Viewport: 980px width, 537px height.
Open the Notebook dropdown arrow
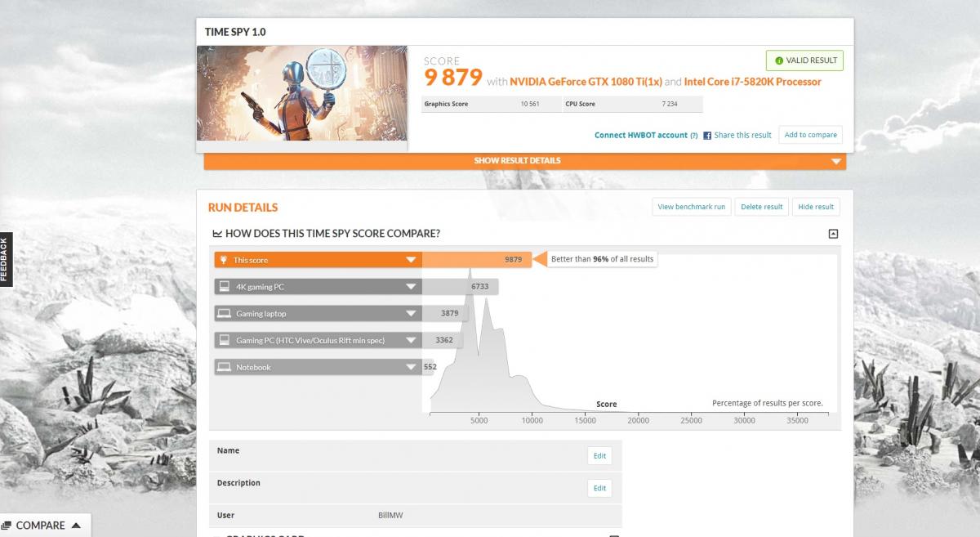click(411, 367)
